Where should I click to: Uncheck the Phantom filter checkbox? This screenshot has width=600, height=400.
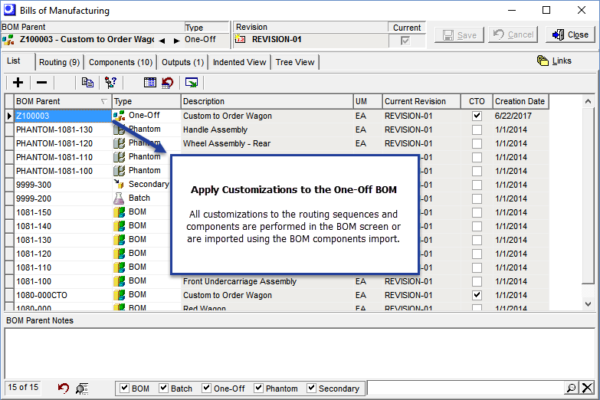click(x=259, y=388)
